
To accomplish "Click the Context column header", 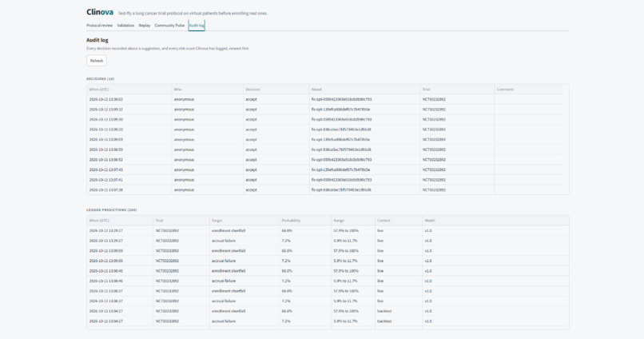I will point(384,221).
